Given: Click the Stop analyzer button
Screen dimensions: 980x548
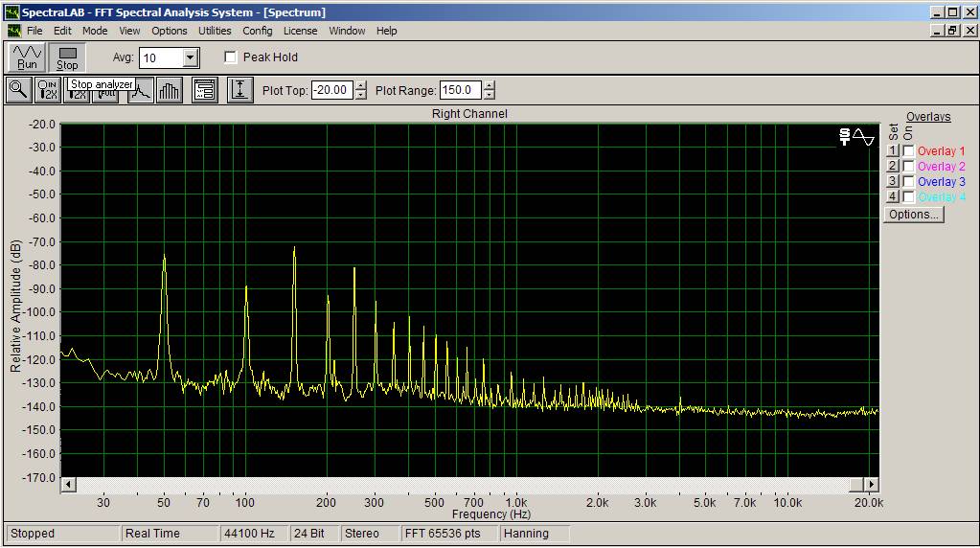Looking at the screenshot, I should point(67,57).
